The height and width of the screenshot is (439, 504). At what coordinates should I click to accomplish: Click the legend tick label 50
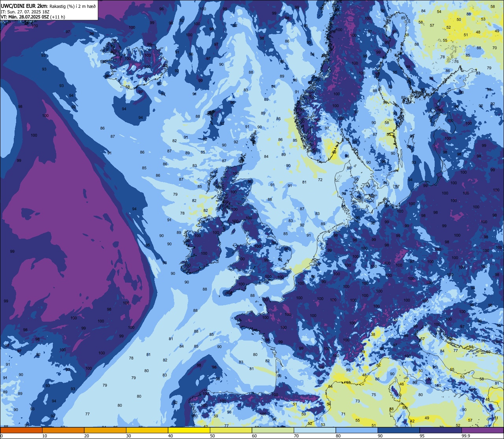[x=212, y=436]
